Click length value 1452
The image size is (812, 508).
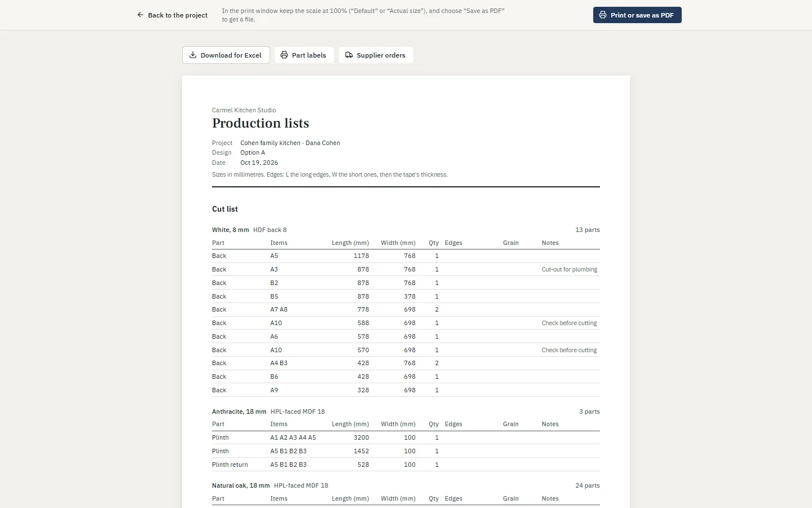361,451
